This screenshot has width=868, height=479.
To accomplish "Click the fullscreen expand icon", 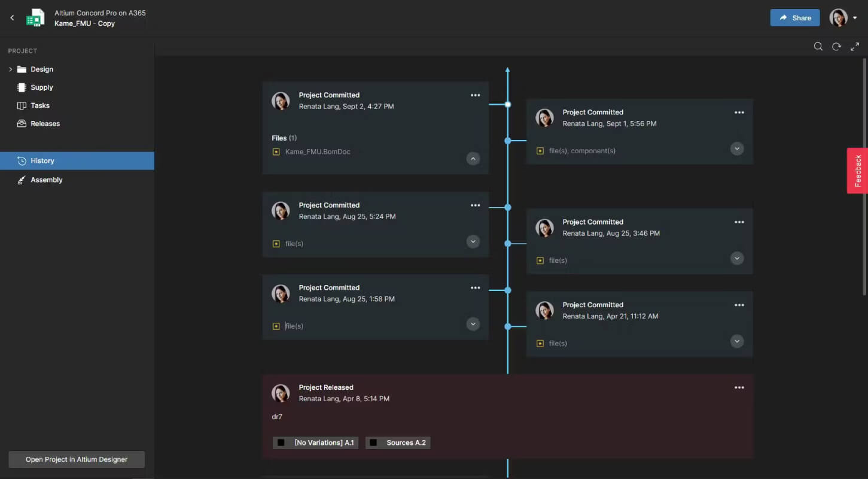I will click(x=855, y=47).
